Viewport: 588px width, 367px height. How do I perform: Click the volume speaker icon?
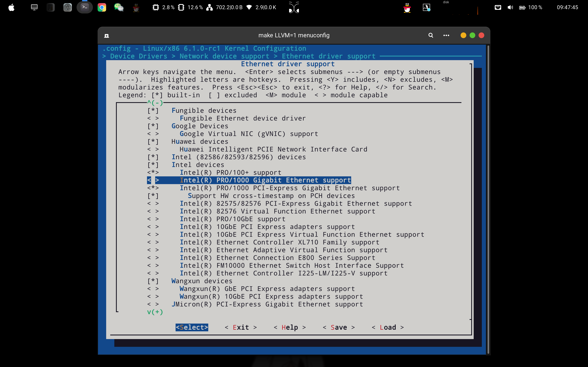(510, 8)
